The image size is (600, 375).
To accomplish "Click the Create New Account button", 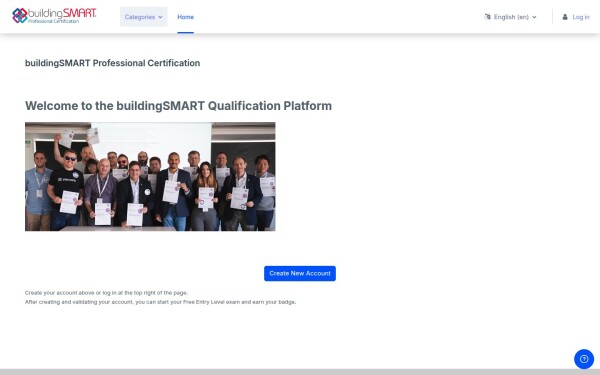I will pyautogui.click(x=300, y=273).
